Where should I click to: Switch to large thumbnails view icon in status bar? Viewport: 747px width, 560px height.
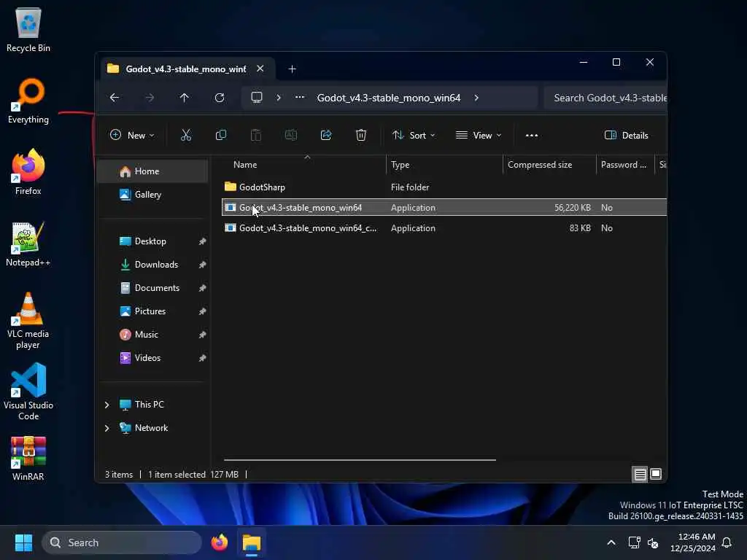pos(656,474)
